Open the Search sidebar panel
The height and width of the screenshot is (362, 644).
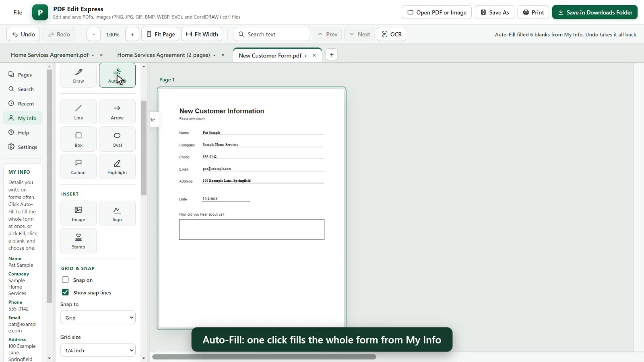click(x=23, y=89)
